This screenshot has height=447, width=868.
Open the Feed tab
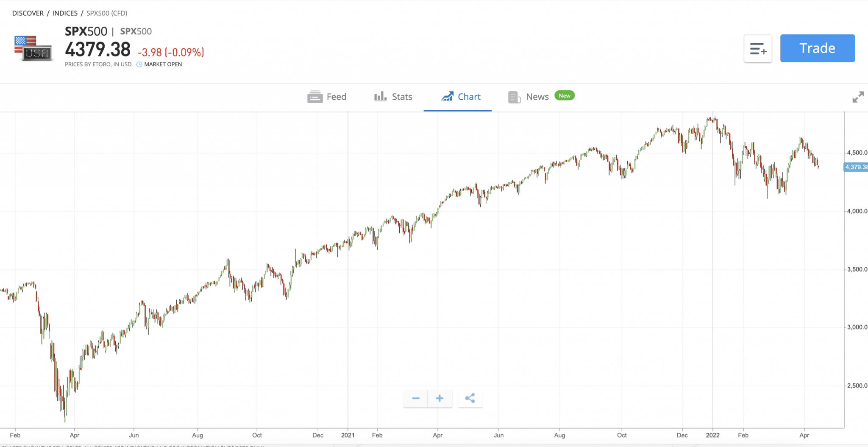[x=327, y=97]
